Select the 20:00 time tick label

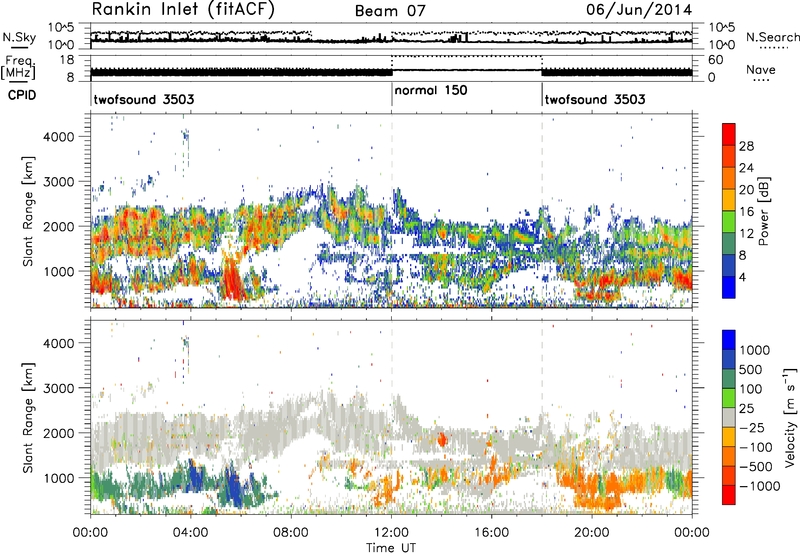(x=591, y=533)
